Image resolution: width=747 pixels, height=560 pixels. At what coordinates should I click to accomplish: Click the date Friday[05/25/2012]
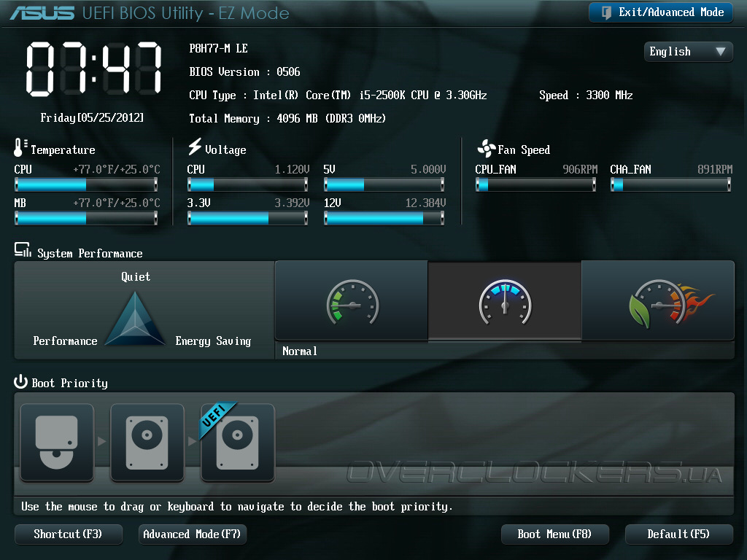[92, 117]
